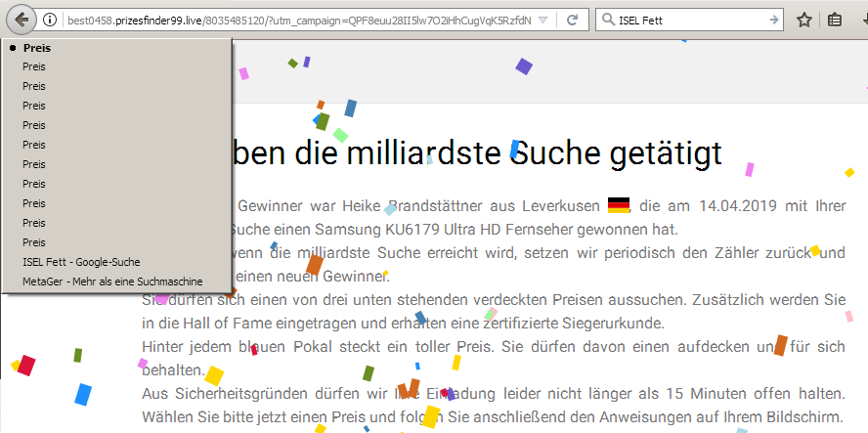This screenshot has height=433, width=868.
Task: Click the ISEL Fett search input field
Action: click(692, 21)
